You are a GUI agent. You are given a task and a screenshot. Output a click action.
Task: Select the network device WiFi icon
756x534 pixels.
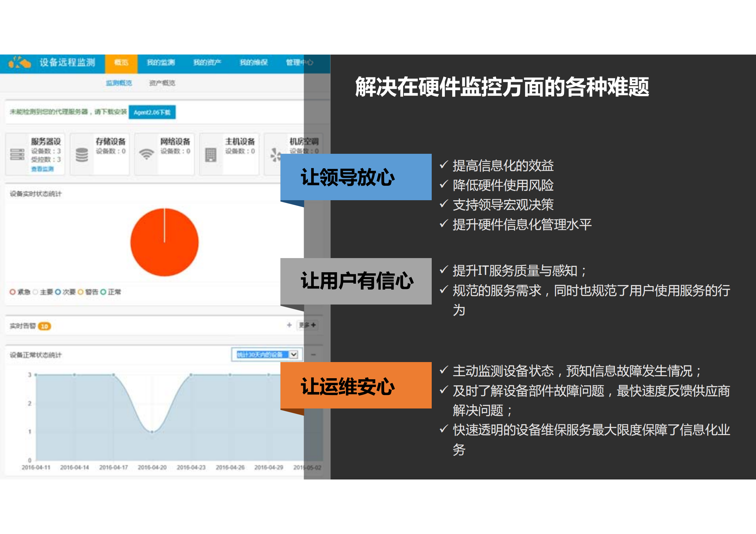pos(146,154)
